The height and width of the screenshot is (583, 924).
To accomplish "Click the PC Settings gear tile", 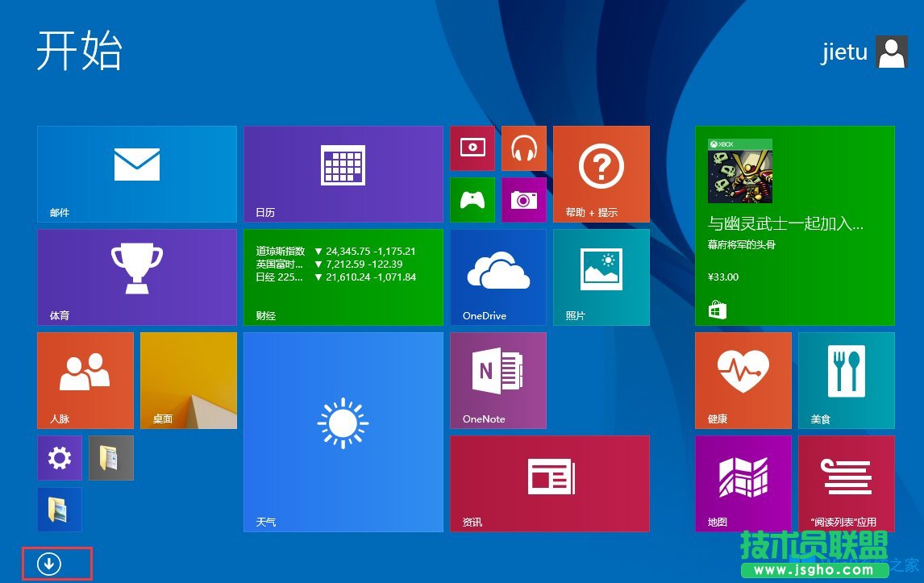I will pos(59,457).
